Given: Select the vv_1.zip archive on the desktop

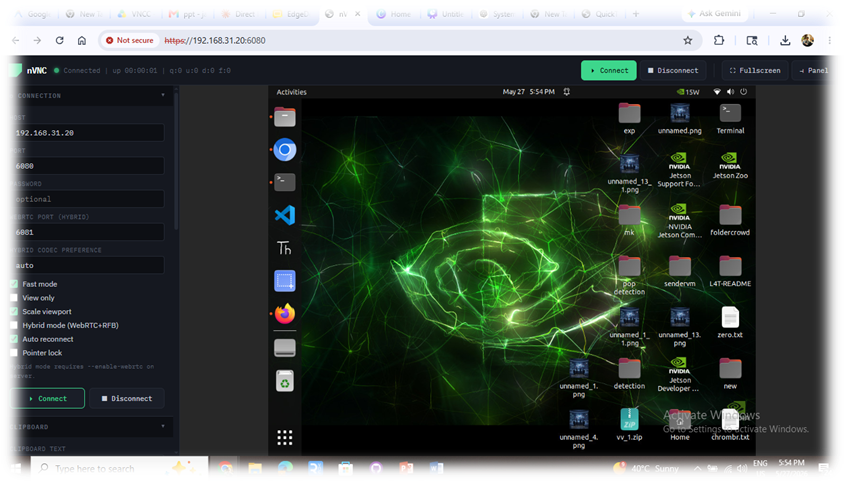Looking at the screenshot, I should [x=629, y=425].
